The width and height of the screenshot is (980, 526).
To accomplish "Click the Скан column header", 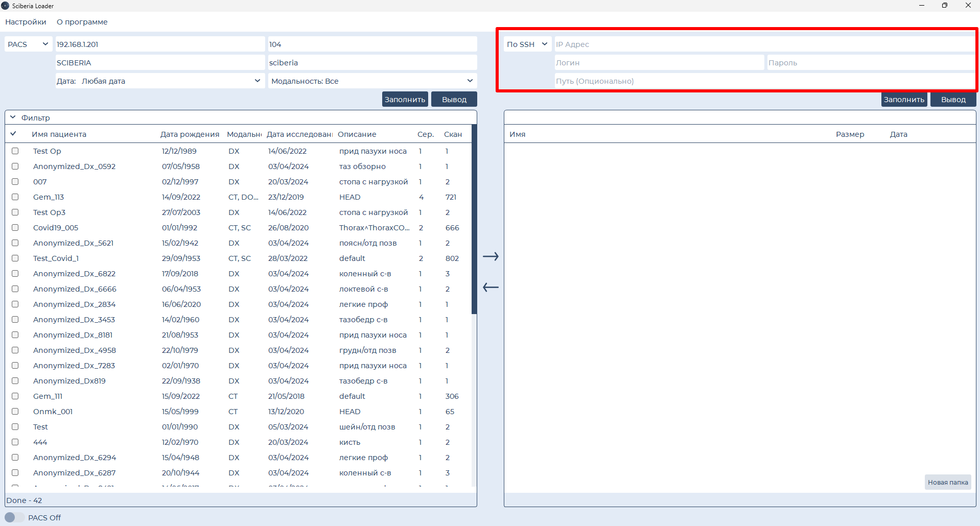I will point(453,134).
